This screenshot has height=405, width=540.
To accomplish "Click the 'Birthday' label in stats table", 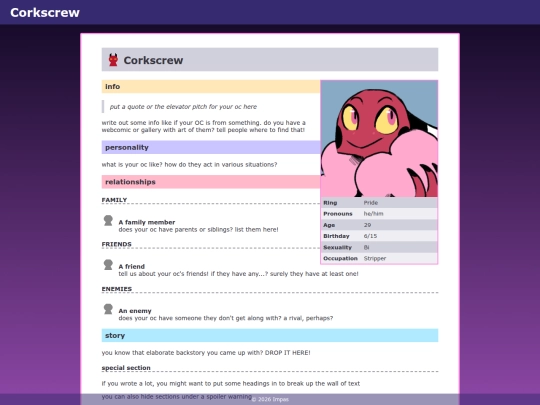I will click(336, 236).
